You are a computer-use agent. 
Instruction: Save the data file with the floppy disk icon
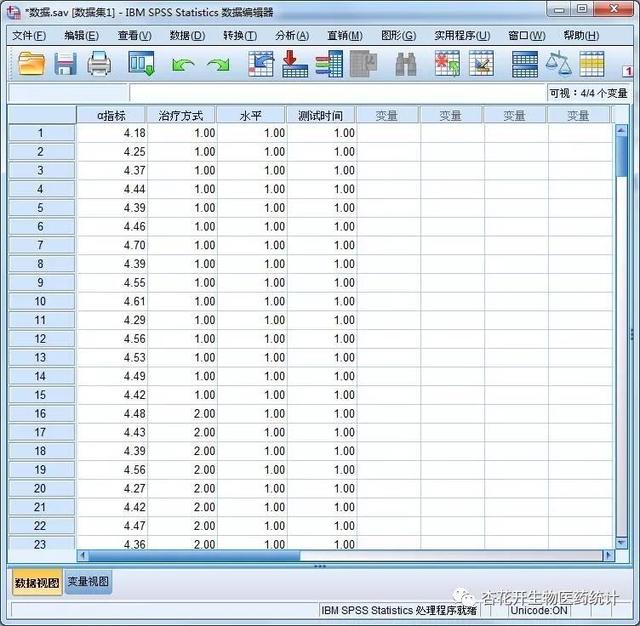pyautogui.click(x=66, y=64)
